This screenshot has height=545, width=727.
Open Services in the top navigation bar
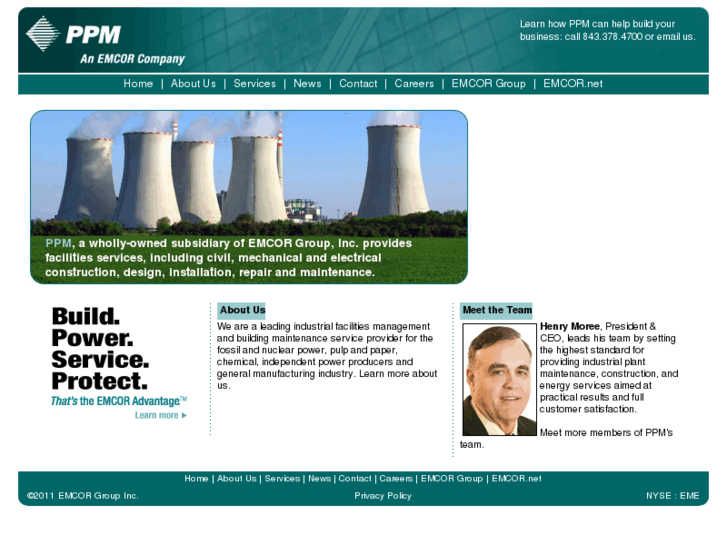tap(255, 83)
